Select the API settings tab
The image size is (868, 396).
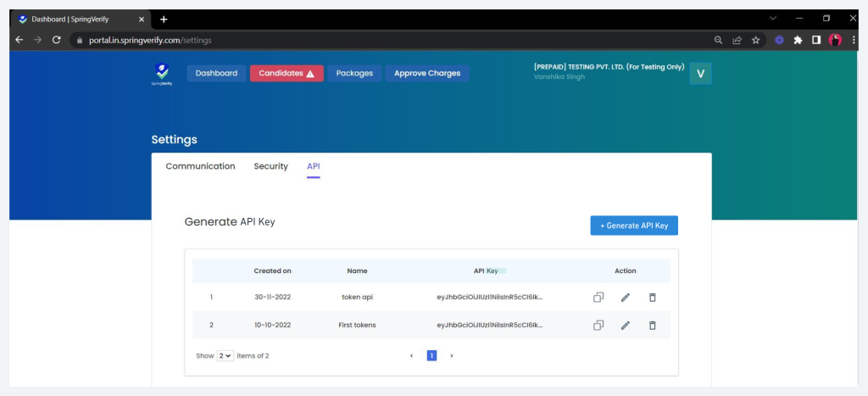(x=314, y=166)
